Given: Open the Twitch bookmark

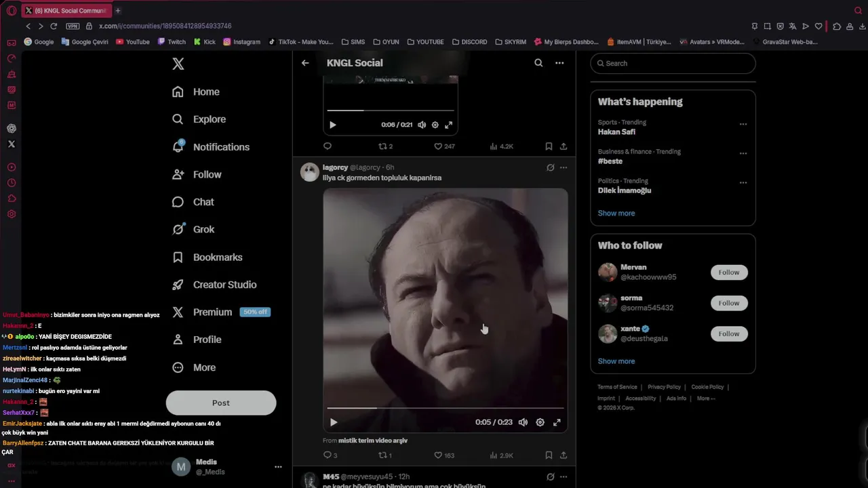Looking at the screenshot, I should tap(172, 41).
